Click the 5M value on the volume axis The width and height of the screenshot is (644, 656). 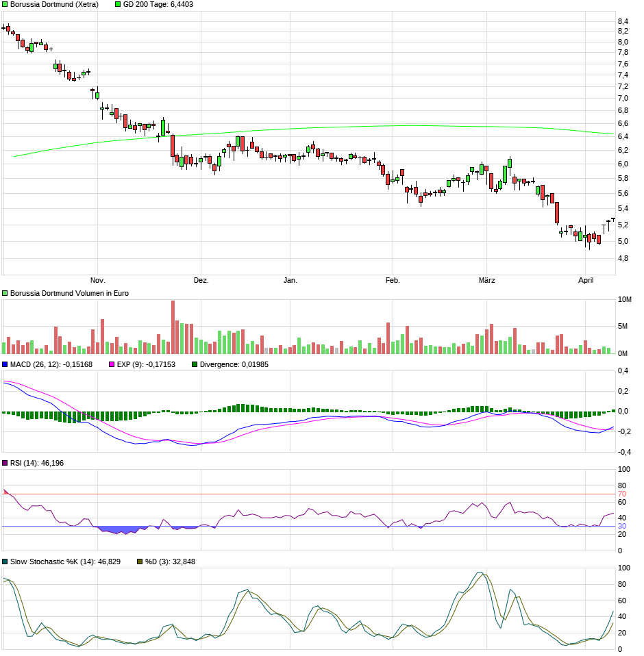[x=623, y=327]
